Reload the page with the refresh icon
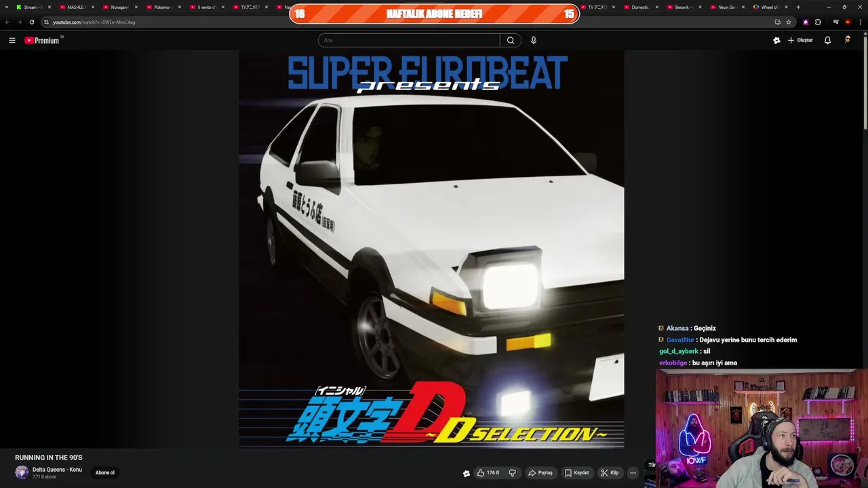 (31, 22)
